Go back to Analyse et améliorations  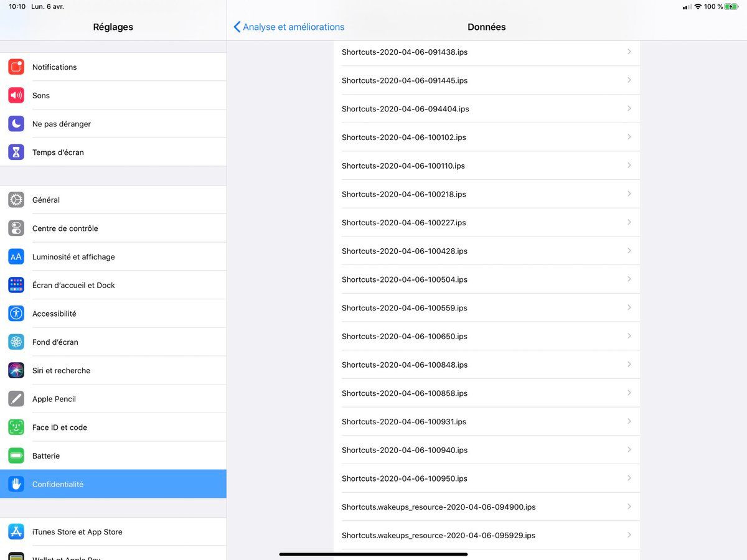tap(289, 27)
